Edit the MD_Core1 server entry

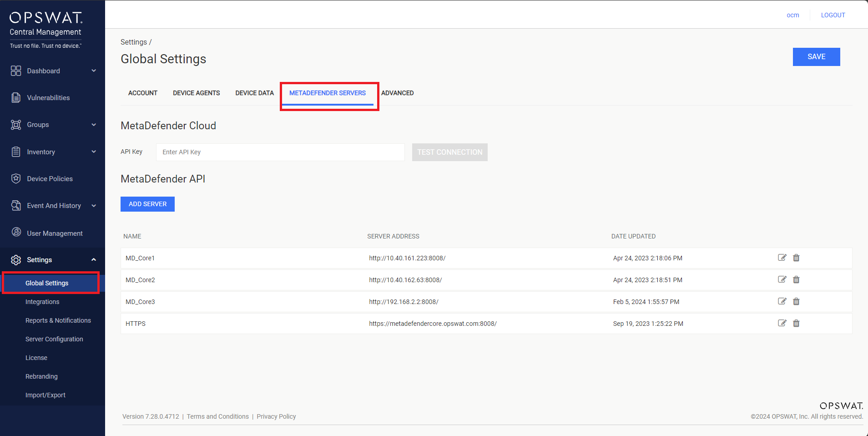click(782, 258)
